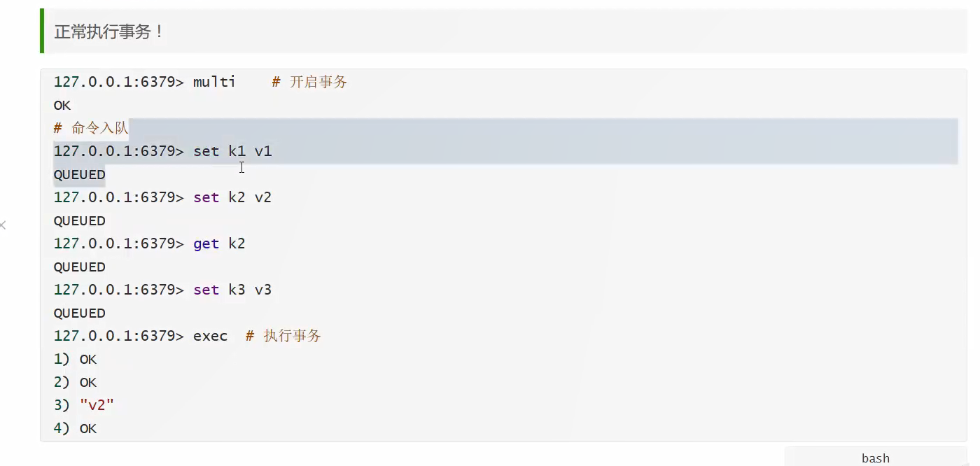Click the result line '2) OK'
Image resolution: width=980 pixels, height=466 pixels.
click(x=75, y=382)
